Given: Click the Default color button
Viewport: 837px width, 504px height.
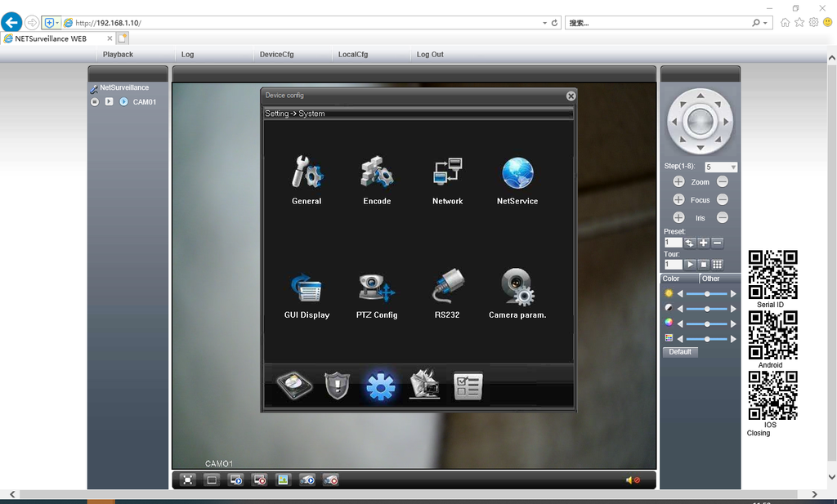Looking at the screenshot, I should (680, 352).
